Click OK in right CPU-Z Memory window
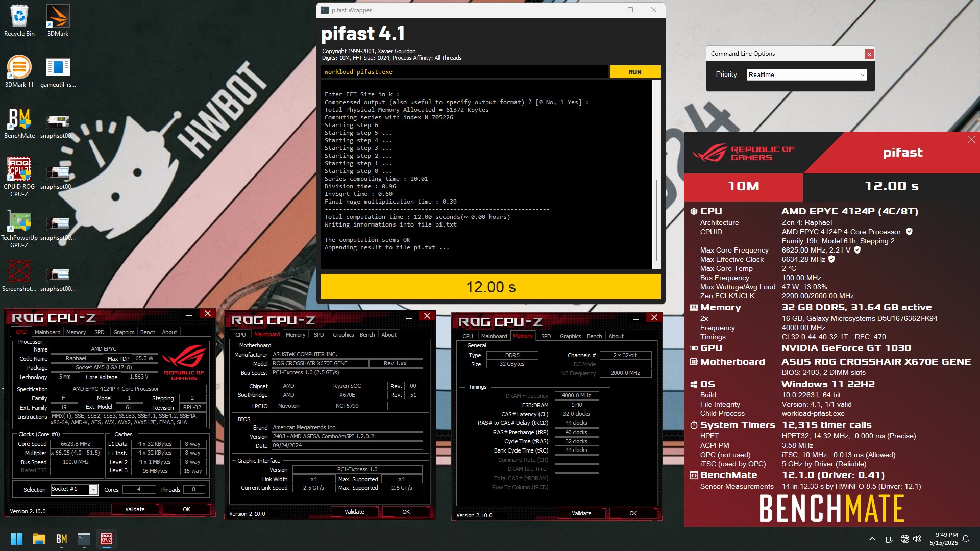 tap(633, 513)
